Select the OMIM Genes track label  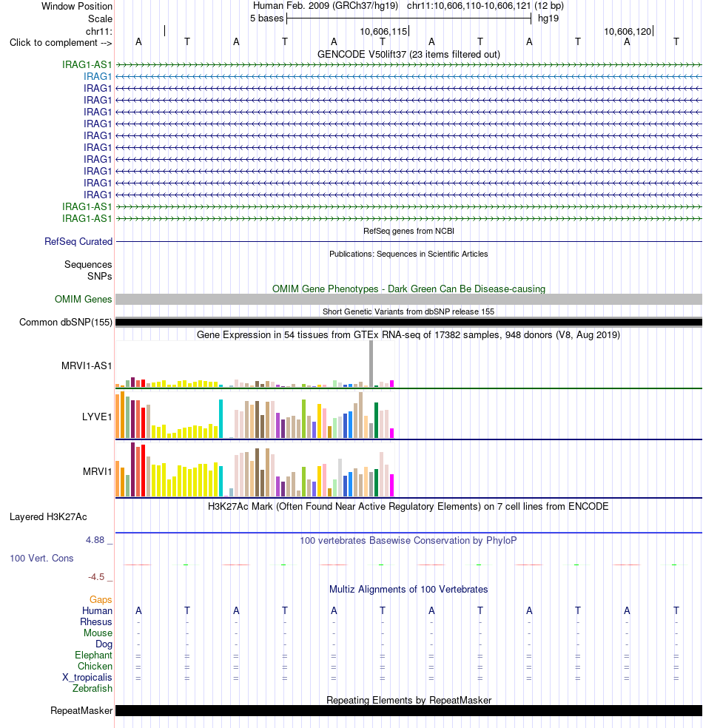pyautogui.click(x=83, y=299)
